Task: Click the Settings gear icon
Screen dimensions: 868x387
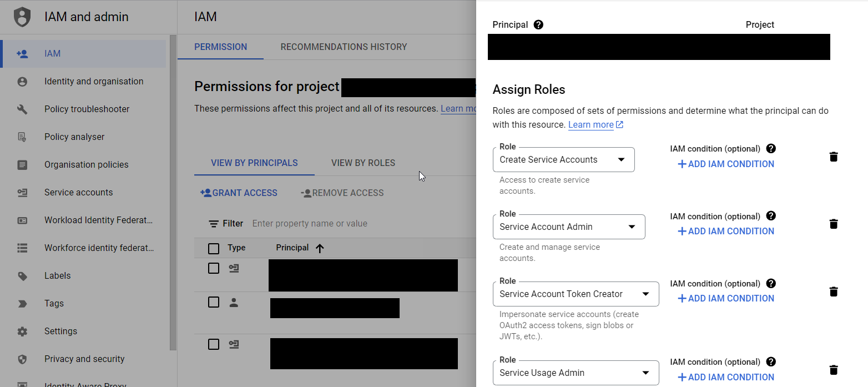Action: (x=22, y=331)
